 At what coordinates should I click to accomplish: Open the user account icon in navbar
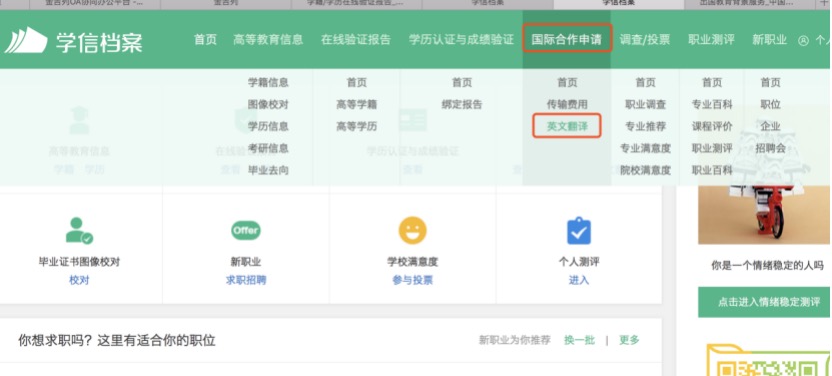(803, 40)
